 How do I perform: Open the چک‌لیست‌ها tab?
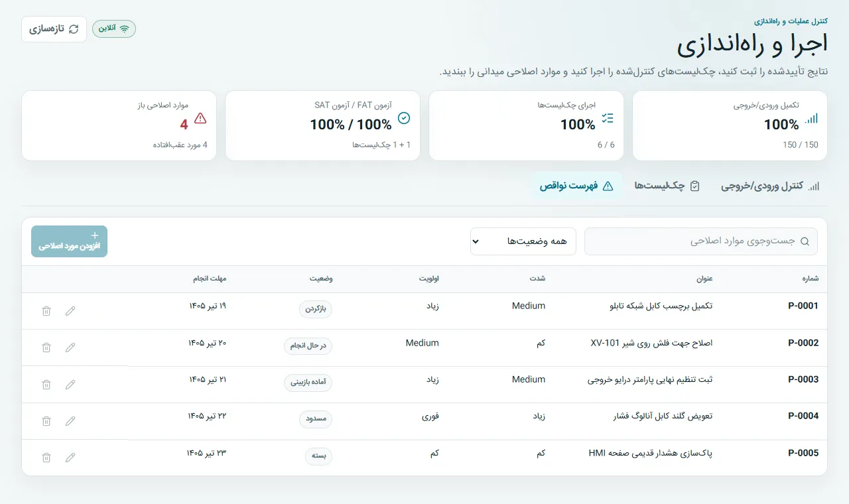click(667, 186)
